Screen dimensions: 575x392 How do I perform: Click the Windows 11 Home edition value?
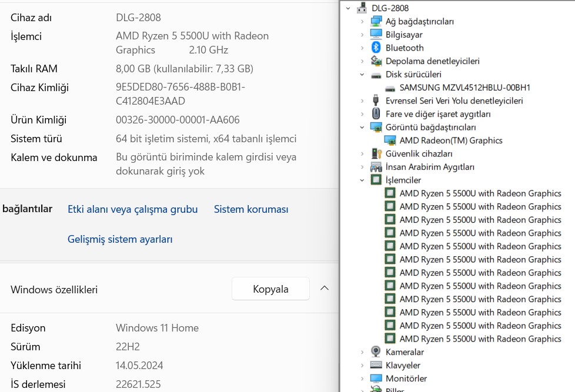click(157, 328)
